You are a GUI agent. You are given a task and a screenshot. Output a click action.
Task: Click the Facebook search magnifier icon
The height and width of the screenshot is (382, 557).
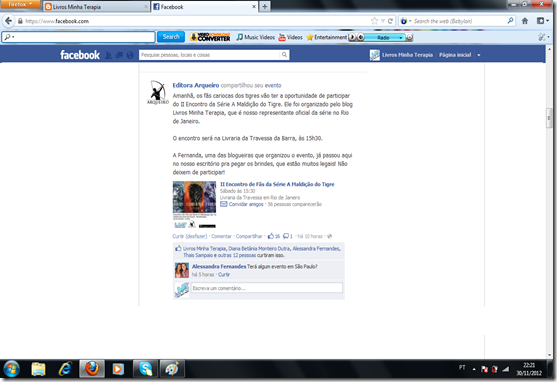pyautogui.click(x=284, y=55)
